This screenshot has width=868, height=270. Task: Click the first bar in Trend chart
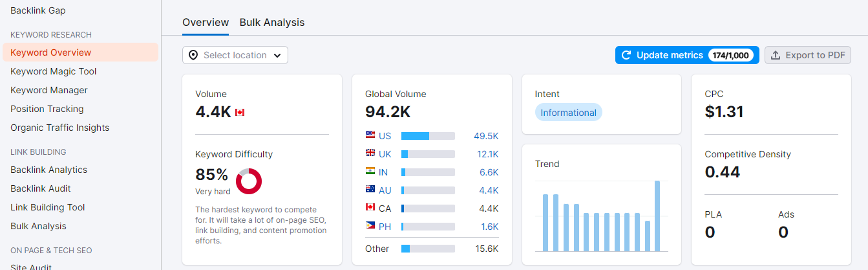[x=545, y=223]
